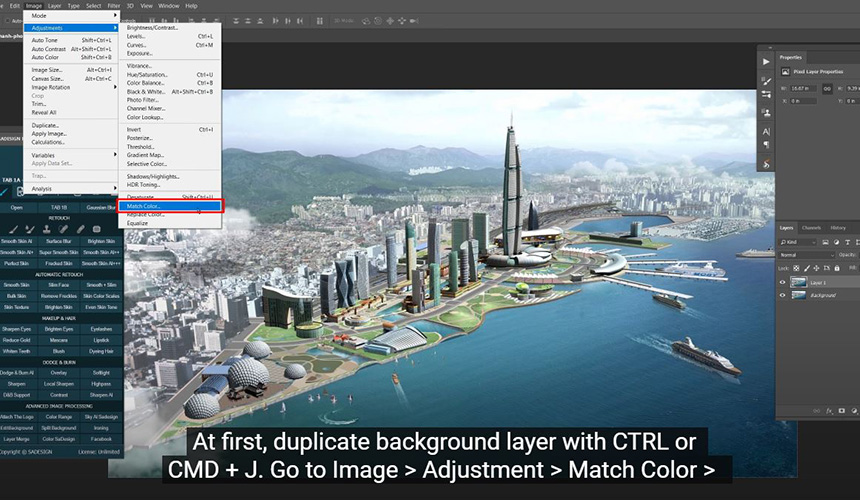Hide Layer 1 using its eye icon
Viewport: 860px width, 500px height.
tap(783, 283)
